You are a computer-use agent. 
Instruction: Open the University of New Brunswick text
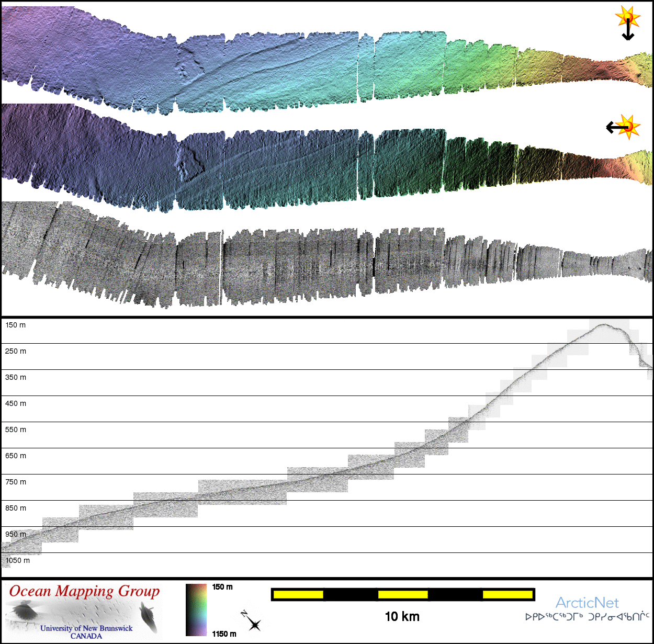pos(86,628)
